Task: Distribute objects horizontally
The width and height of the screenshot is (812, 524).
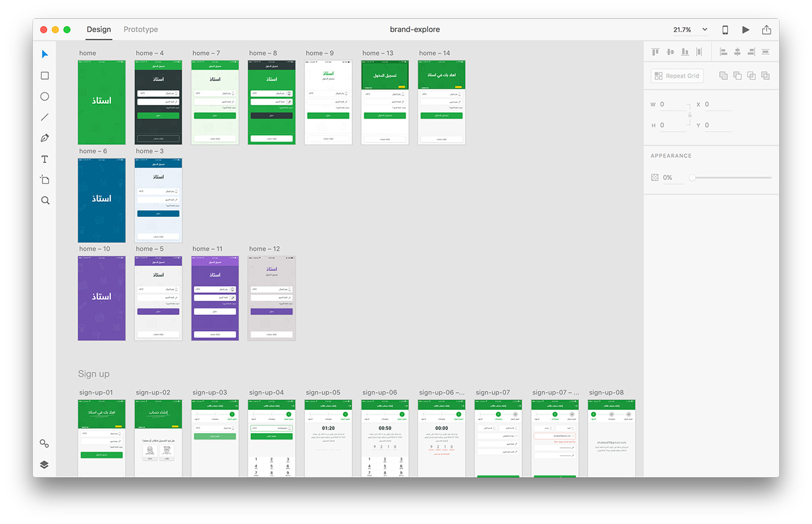Action: (699, 52)
